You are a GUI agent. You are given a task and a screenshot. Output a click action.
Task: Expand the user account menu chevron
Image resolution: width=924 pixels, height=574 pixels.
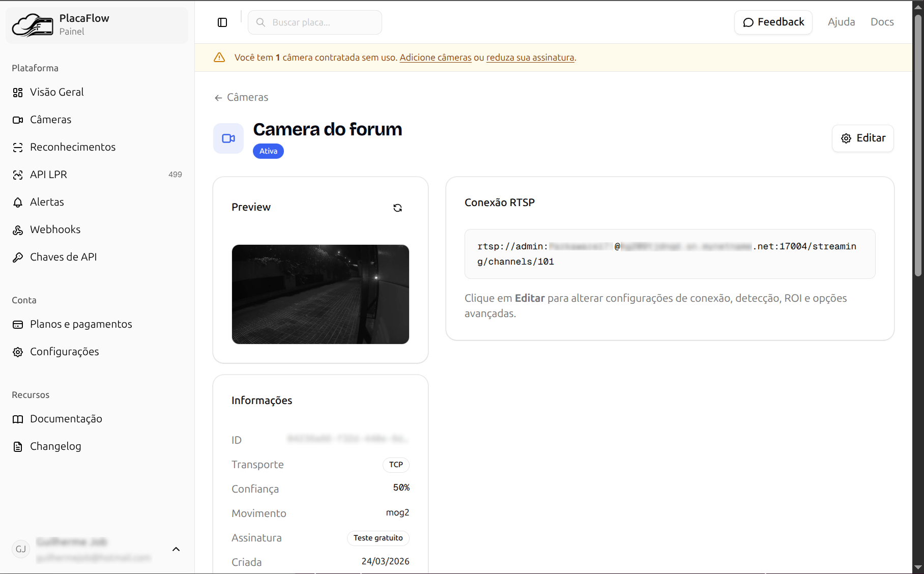(176, 549)
